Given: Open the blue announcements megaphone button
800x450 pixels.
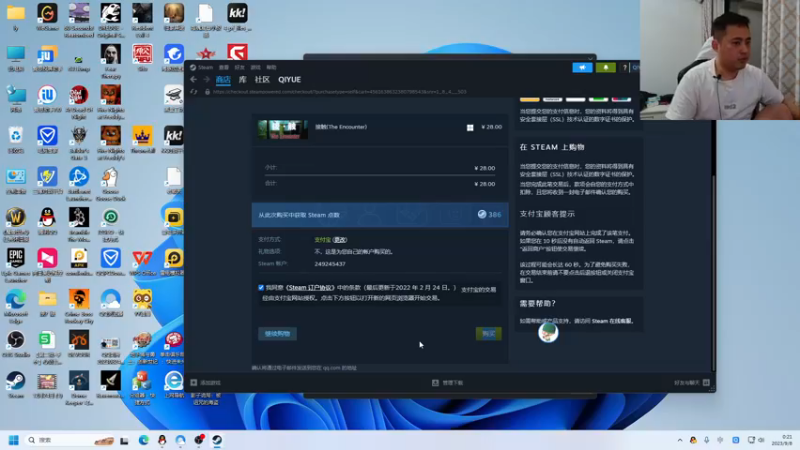Looking at the screenshot, I should click(x=582, y=67).
